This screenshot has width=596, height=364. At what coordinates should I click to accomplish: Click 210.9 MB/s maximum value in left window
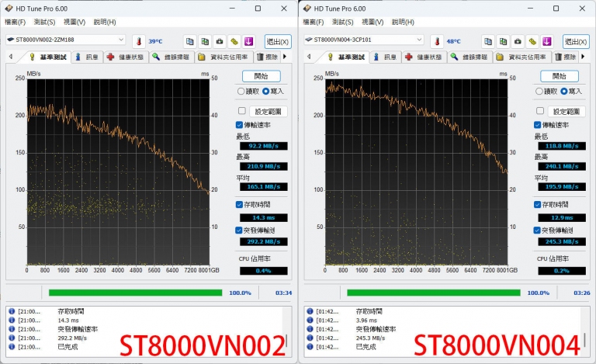(264, 166)
